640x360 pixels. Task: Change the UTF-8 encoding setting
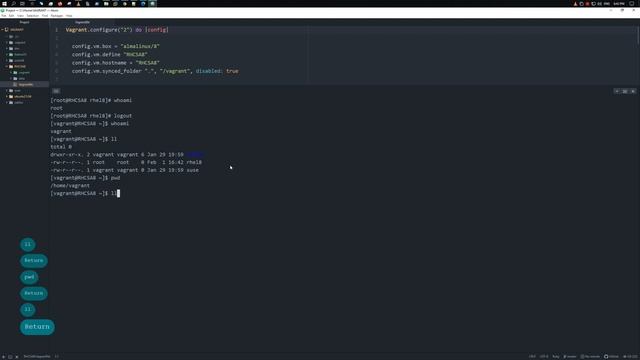pos(544,357)
